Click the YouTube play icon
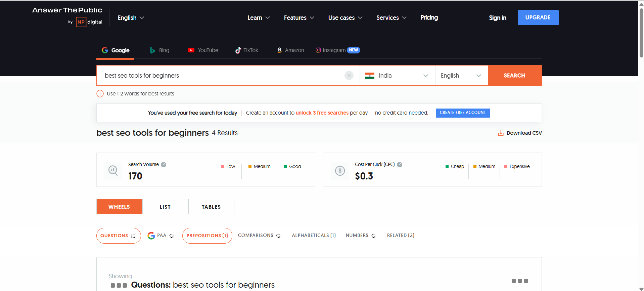Screen dimensions: 644x291 click(191, 50)
